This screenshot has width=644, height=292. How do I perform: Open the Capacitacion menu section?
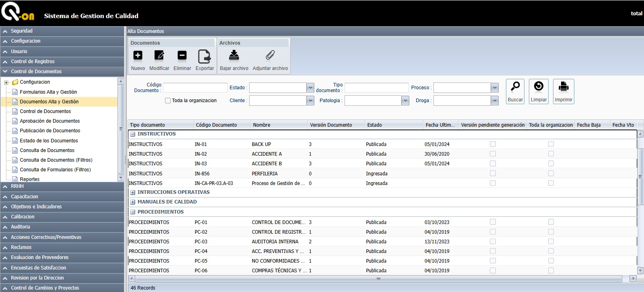point(62,197)
